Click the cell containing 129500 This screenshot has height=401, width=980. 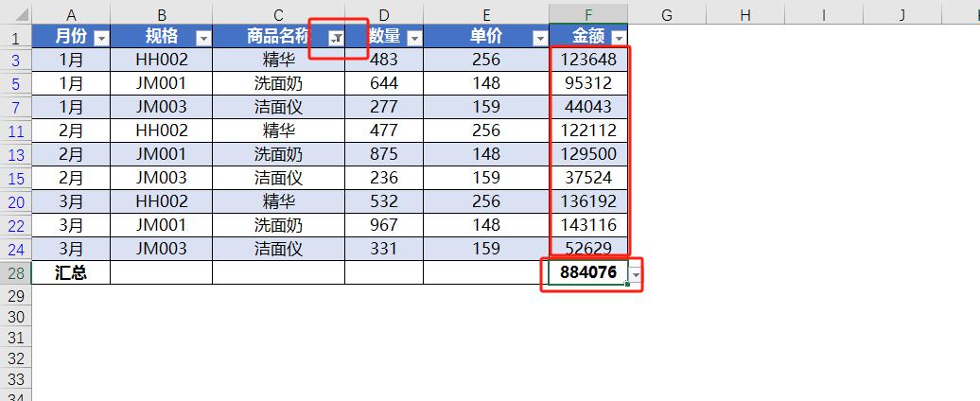point(588,154)
